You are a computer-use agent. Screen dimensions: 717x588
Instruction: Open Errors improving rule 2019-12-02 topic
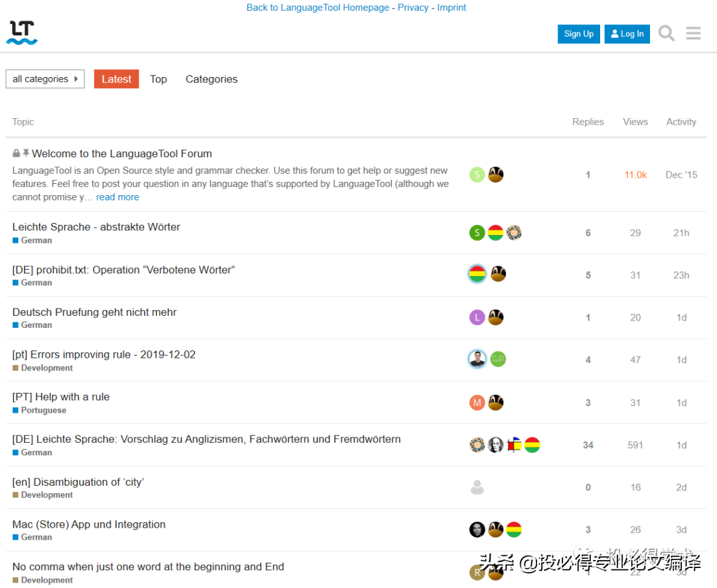pos(104,354)
